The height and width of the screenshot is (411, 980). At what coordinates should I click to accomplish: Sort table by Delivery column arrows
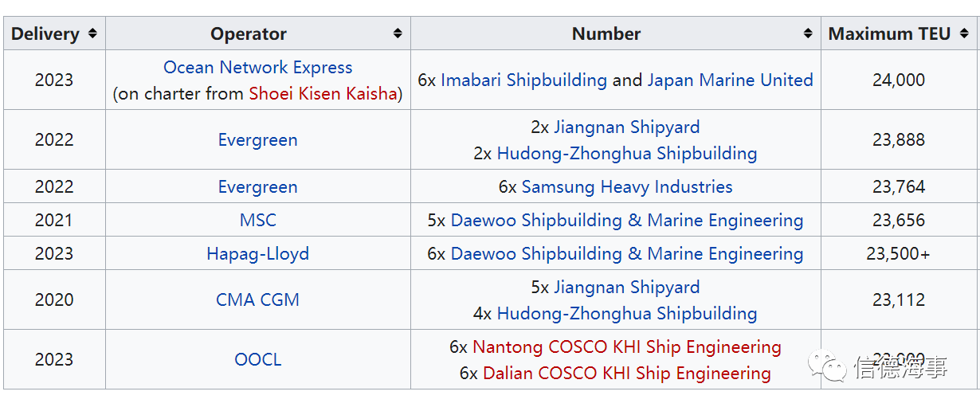[x=93, y=33]
